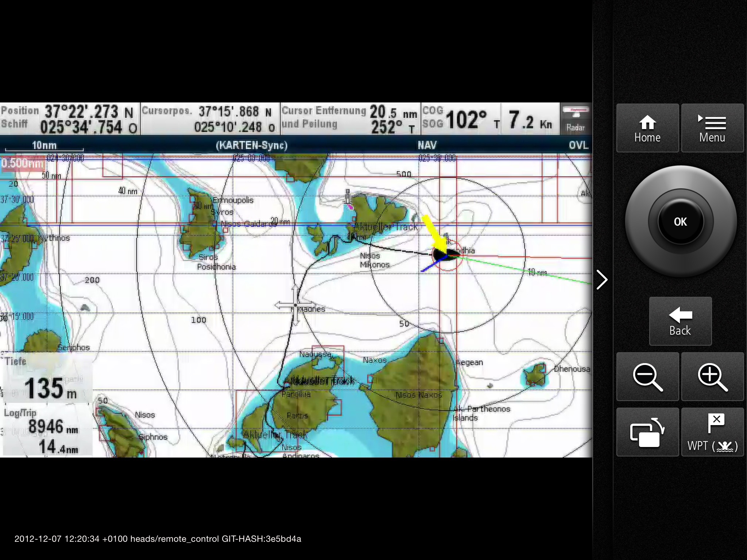Select the Siros Posidhonia label

(216, 262)
